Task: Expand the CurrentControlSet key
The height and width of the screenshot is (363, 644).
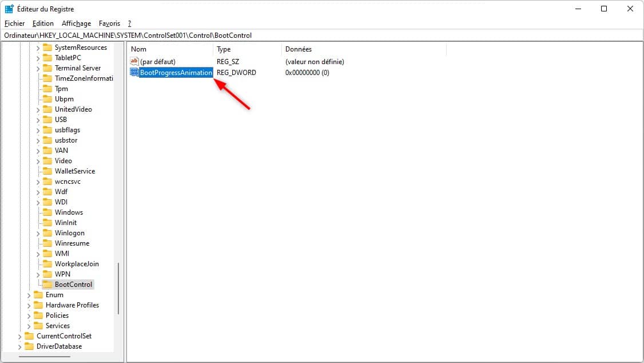Action: pyautogui.click(x=19, y=336)
